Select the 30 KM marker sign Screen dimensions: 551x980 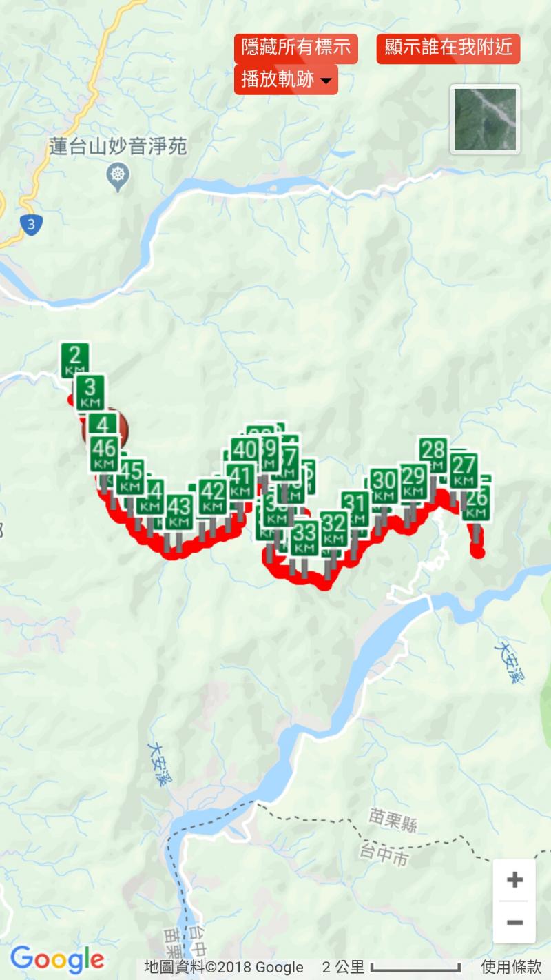point(384,485)
